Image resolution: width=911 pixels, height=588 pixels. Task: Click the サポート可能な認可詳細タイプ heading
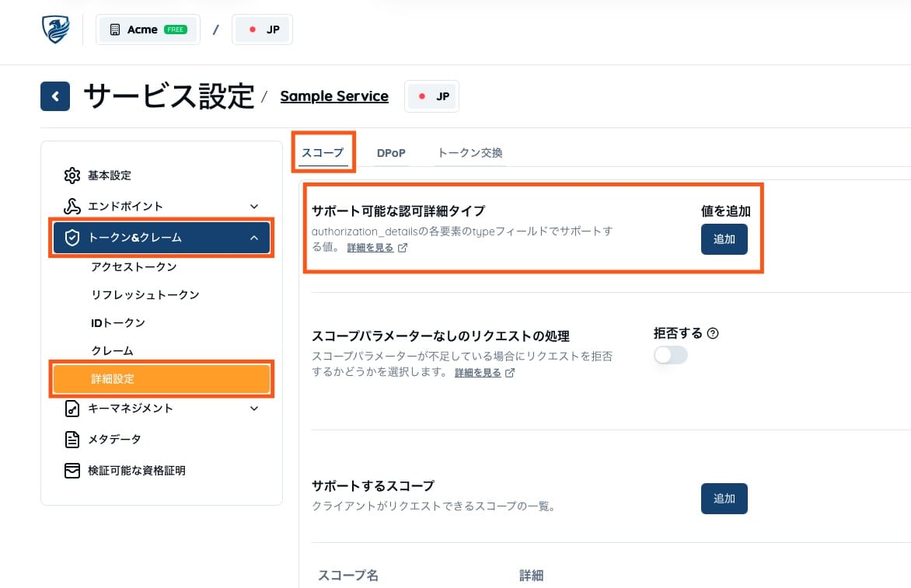[398, 210]
